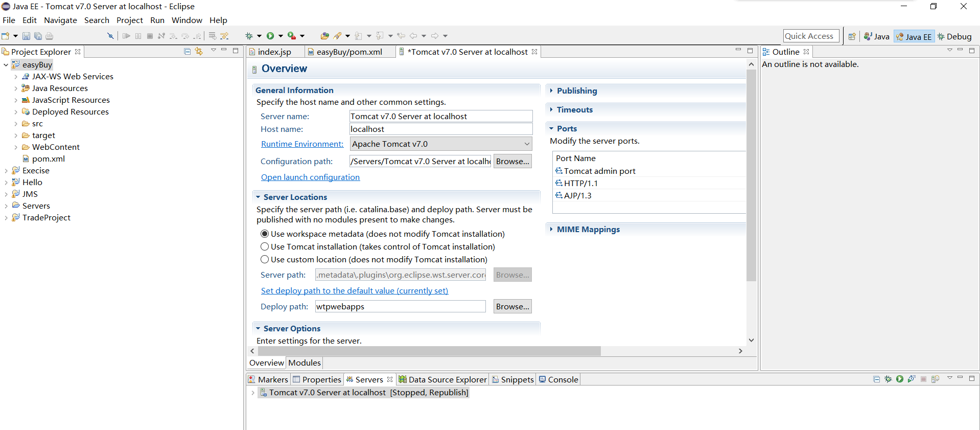Collapse All in Project Explorer
Screen dimensions: 980x430
pos(188,51)
